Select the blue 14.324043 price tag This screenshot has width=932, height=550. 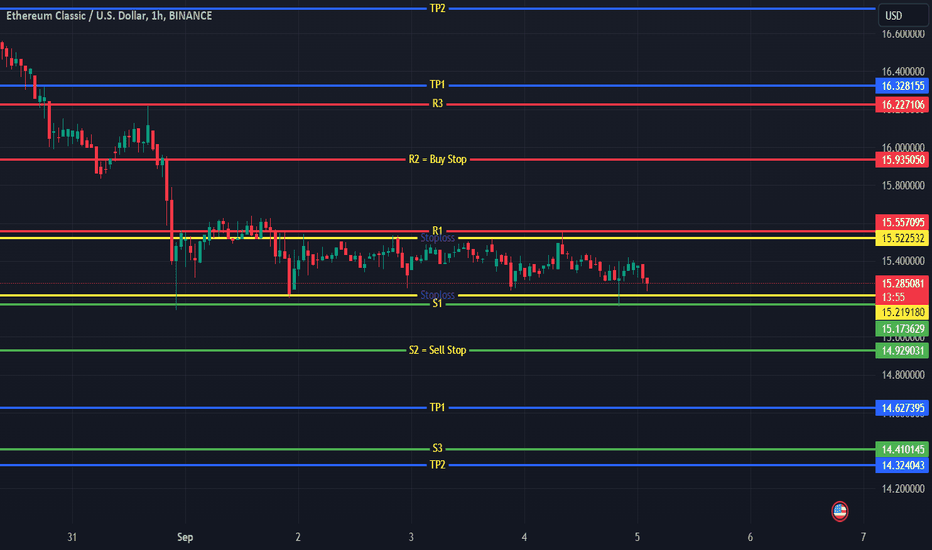coord(902,466)
